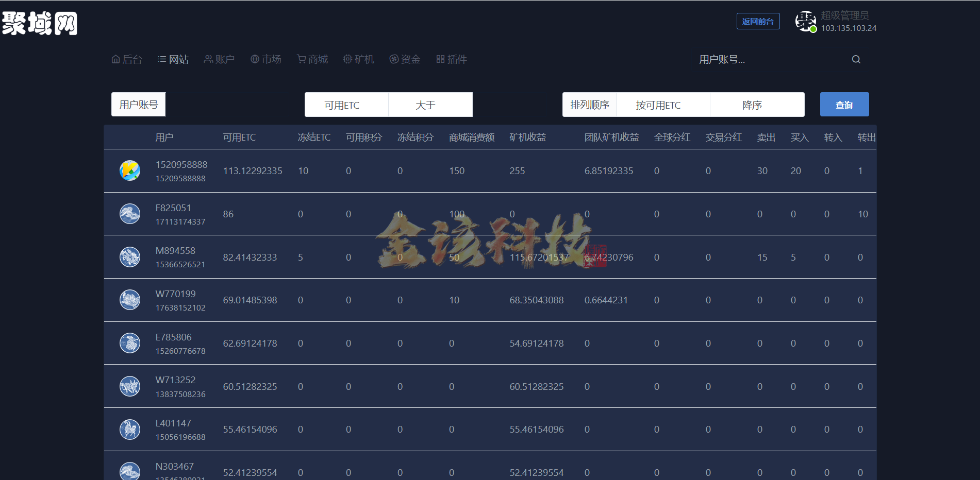
Task: Select user 1520958888 in the table
Action: click(181, 164)
